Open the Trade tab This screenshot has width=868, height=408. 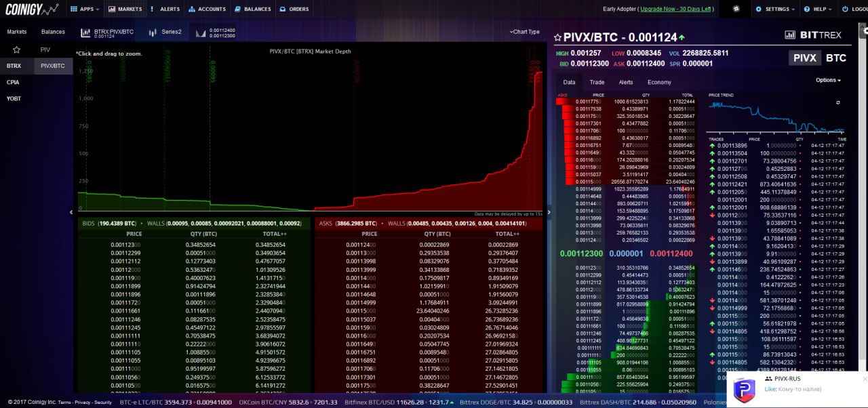point(597,82)
